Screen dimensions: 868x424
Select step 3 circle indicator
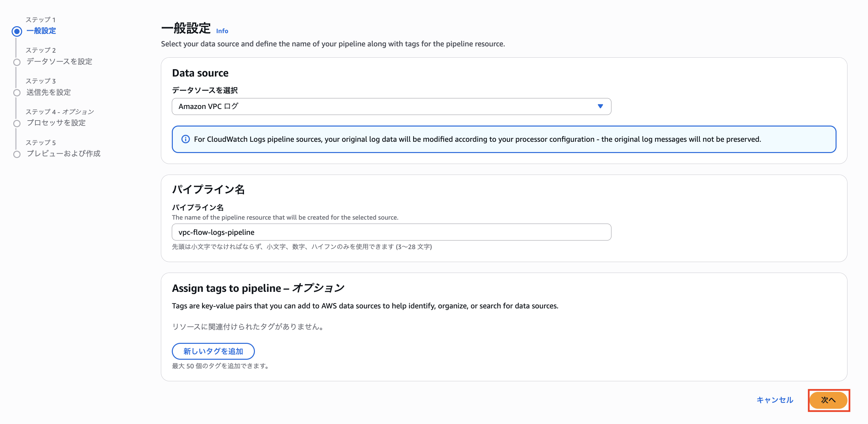[x=17, y=93]
